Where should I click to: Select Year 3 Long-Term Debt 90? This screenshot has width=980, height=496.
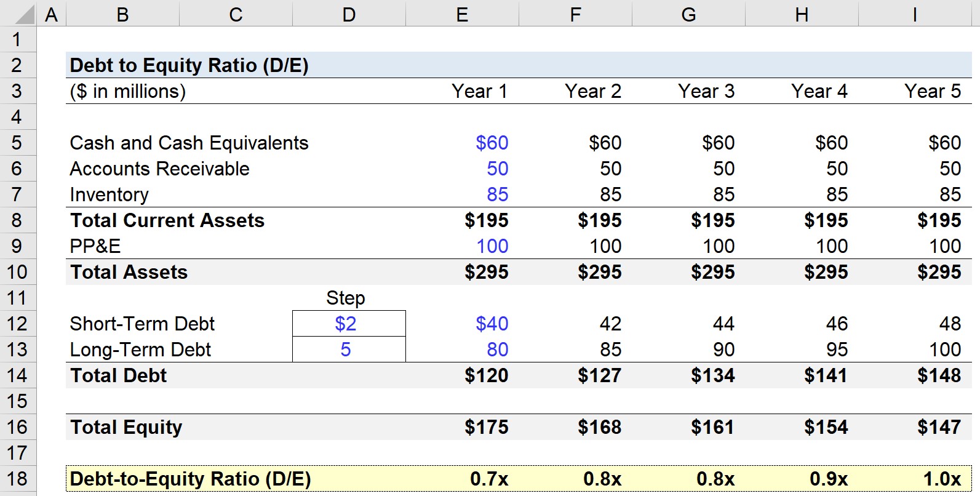tap(724, 350)
